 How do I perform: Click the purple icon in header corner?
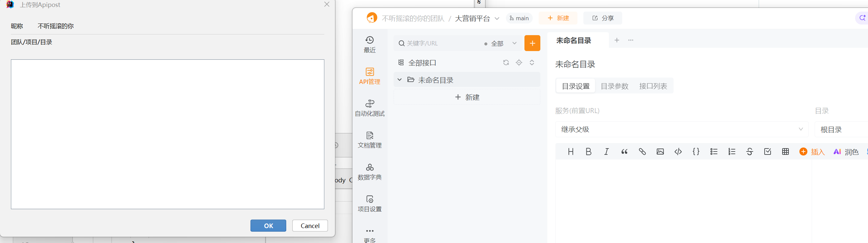click(x=862, y=18)
